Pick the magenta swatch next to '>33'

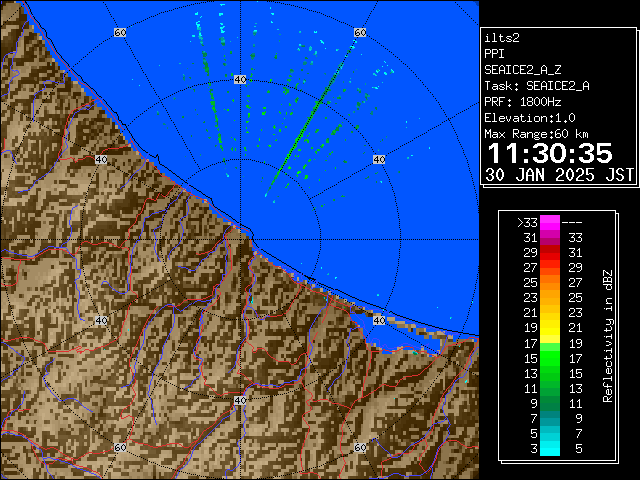pyautogui.click(x=550, y=223)
